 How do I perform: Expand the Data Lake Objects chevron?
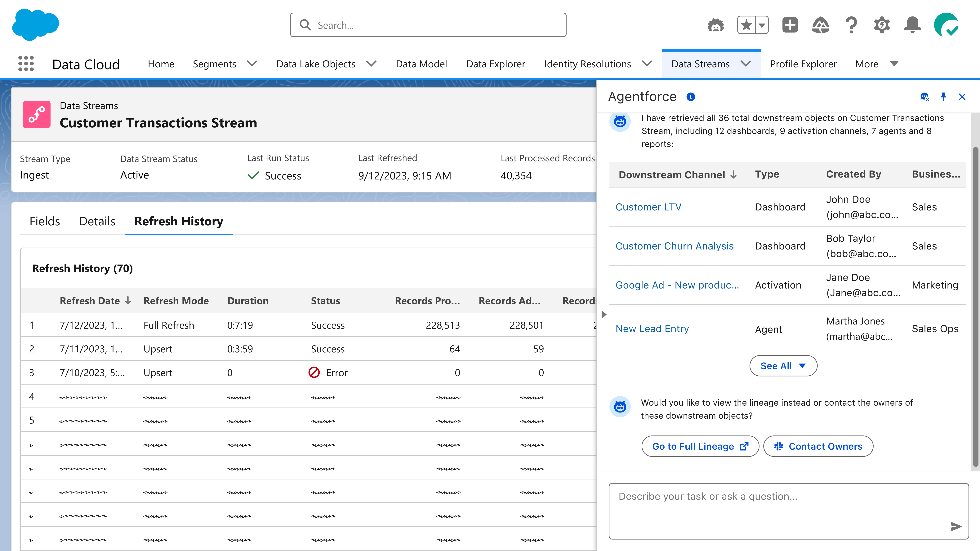click(371, 64)
